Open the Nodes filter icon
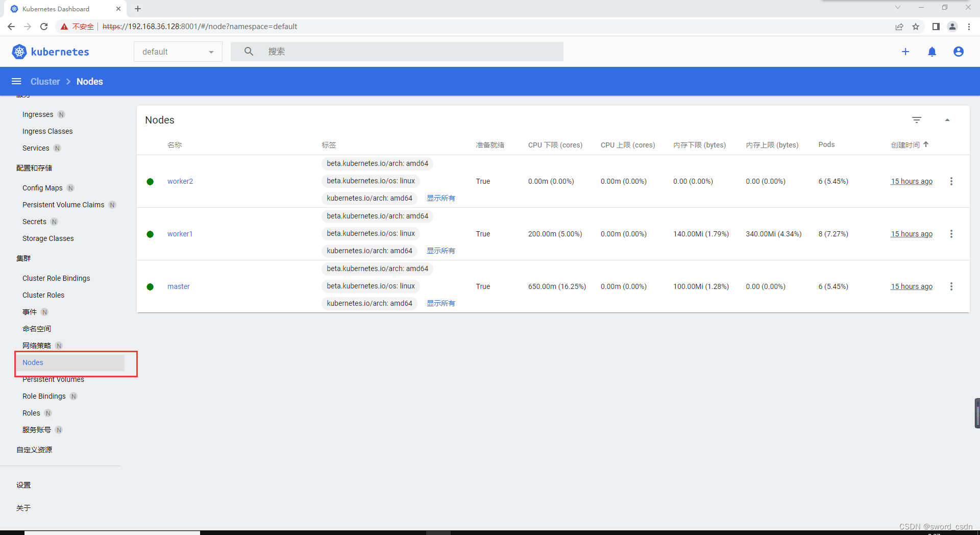Image resolution: width=980 pixels, height=535 pixels. pos(917,120)
